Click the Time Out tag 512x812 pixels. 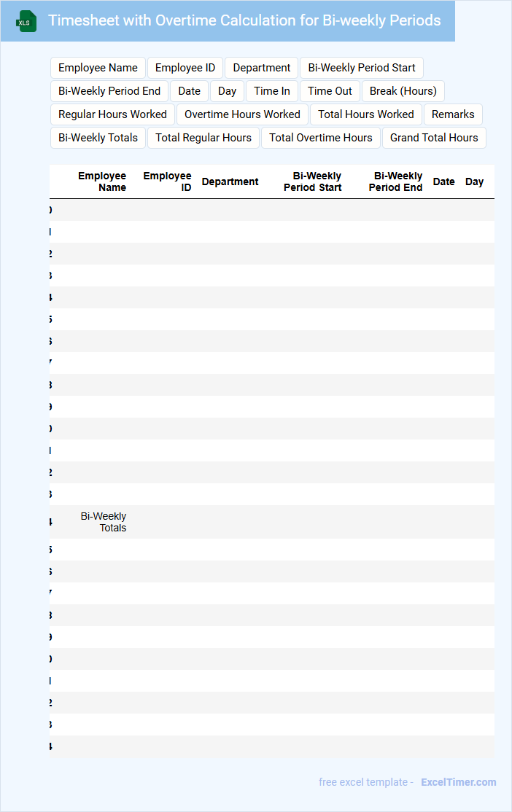[x=330, y=91]
